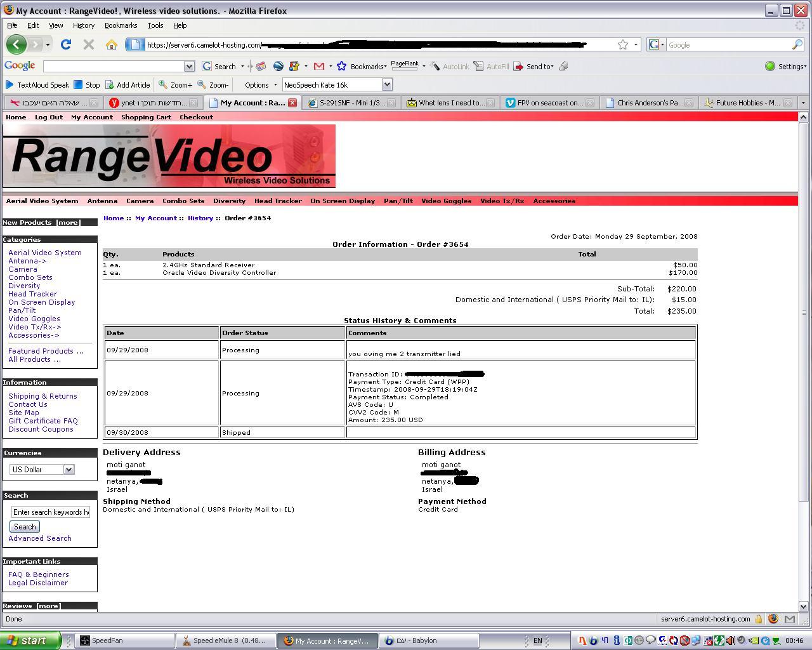
Task: Open the Tools menu
Action: pyautogui.click(x=155, y=25)
